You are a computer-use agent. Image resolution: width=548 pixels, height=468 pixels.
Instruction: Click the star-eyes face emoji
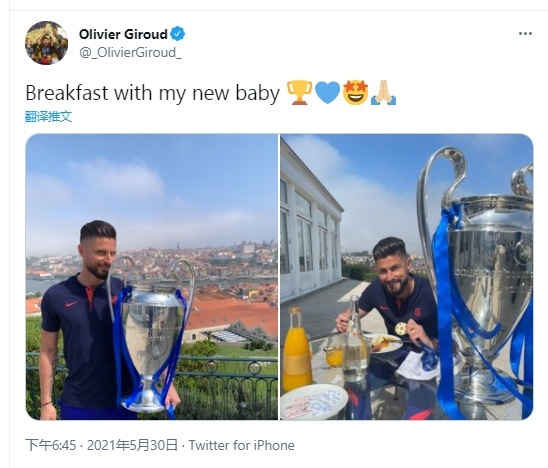click(x=355, y=93)
